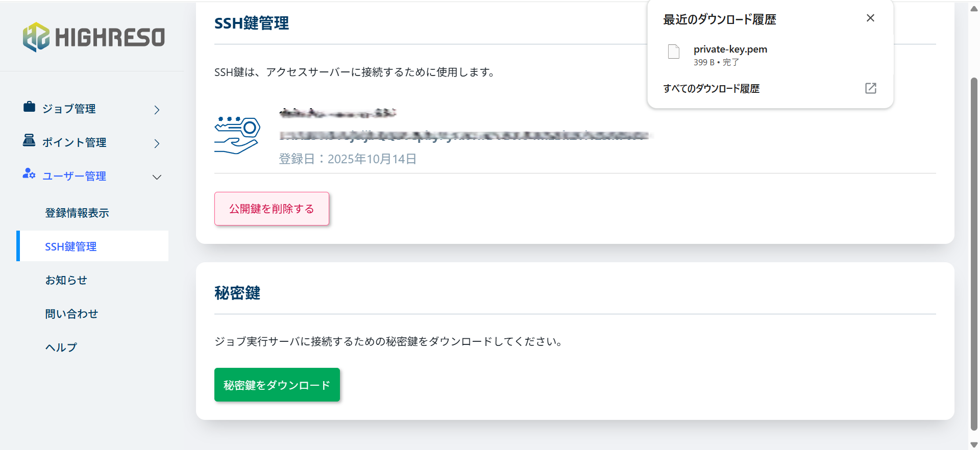Open the ヘルプ menu item

coord(61,347)
